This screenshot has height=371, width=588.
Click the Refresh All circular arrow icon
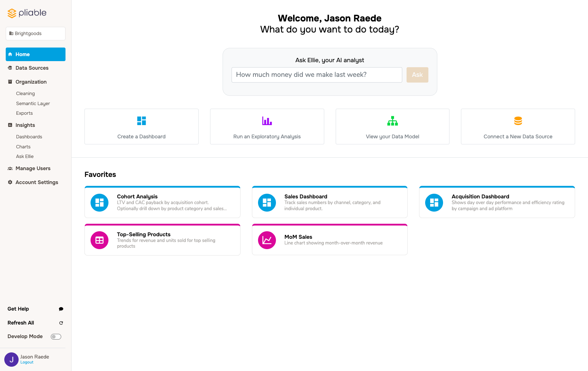tap(61, 323)
